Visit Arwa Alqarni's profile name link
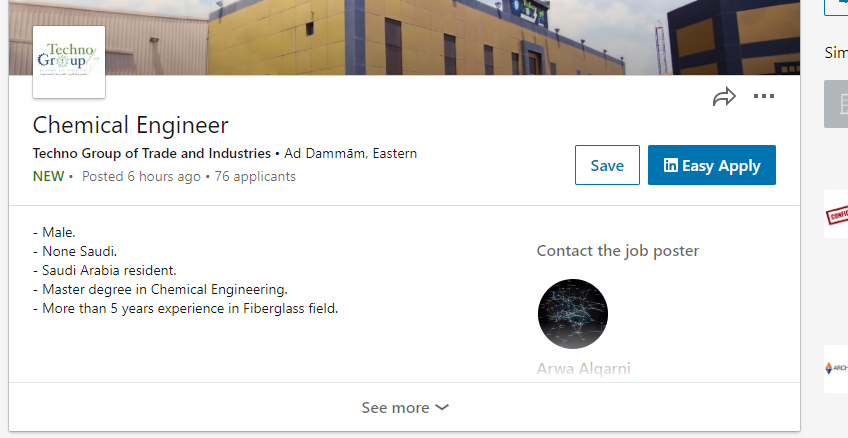Image resolution: width=848 pixels, height=438 pixels. pos(584,368)
